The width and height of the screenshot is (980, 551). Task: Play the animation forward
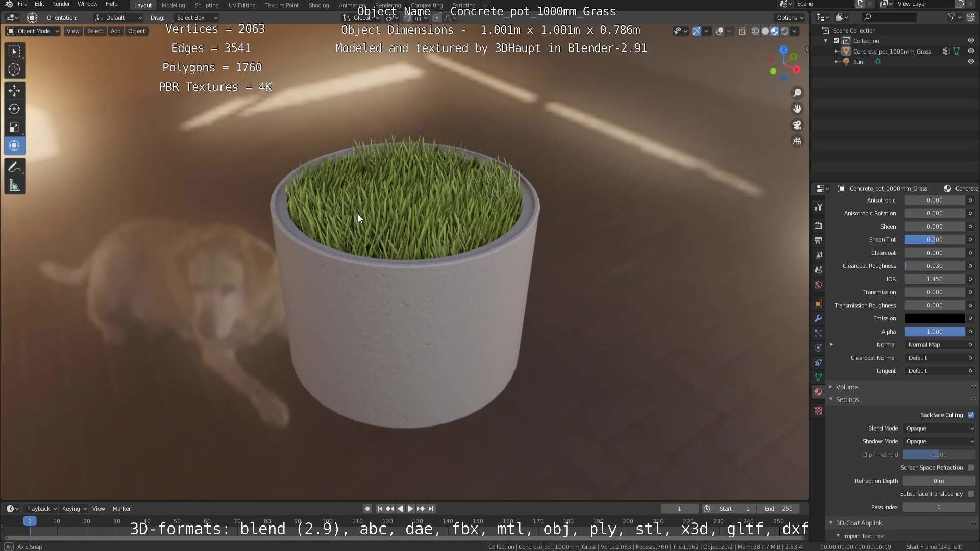[x=410, y=509]
